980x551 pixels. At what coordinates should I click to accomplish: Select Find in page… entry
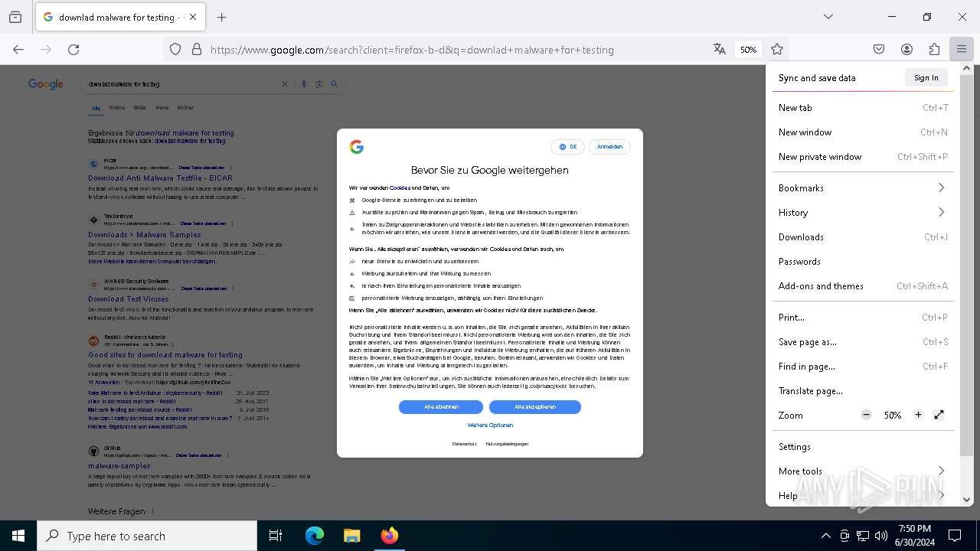[863, 367]
